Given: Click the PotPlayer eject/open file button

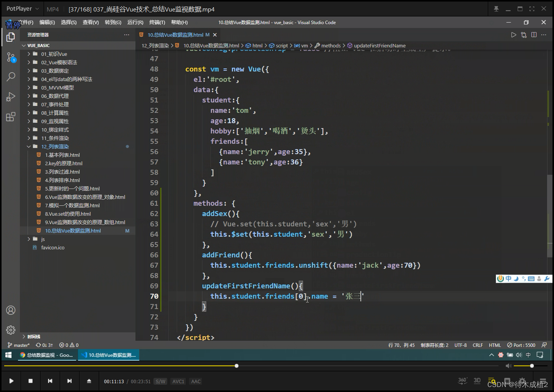Looking at the screenshot, I should [x=89, y=381].
